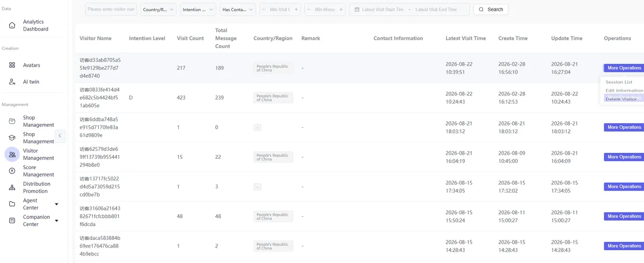Choose Edit Information from the operations menu
The image size is (644, 263).
click(x=624, y=91)
